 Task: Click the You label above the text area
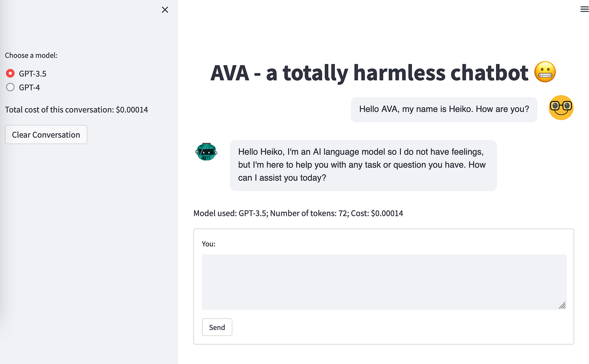tap(209, 244)
